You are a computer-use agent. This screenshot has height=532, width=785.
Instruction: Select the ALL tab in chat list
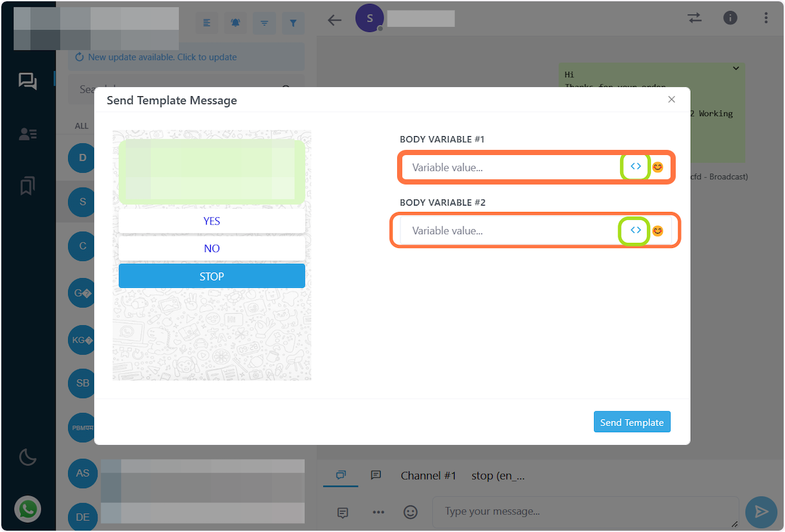click(x=82, y=126)
